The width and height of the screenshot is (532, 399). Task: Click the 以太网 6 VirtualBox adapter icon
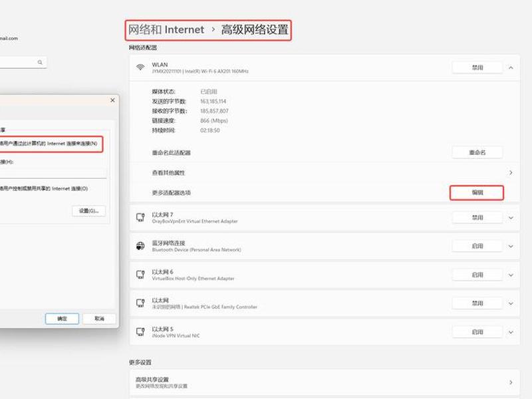point(140,275)
